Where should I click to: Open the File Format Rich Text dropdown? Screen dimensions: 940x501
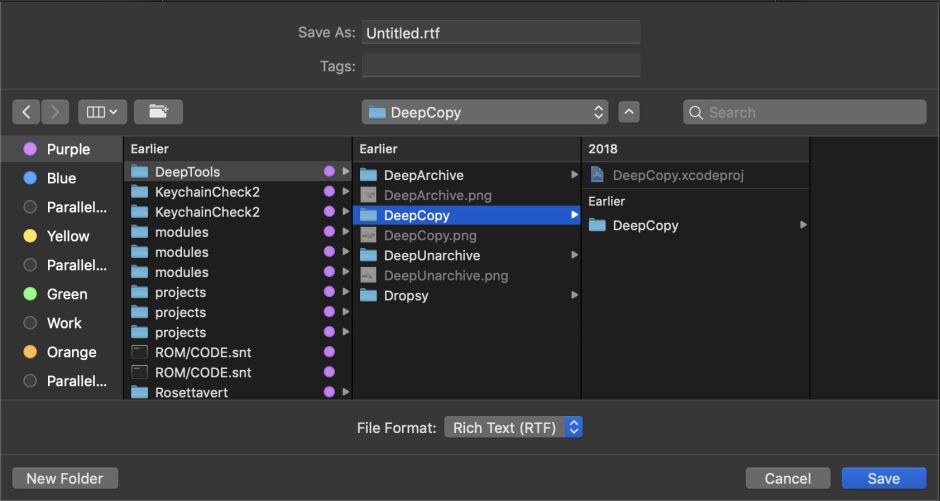coord(513,427)
